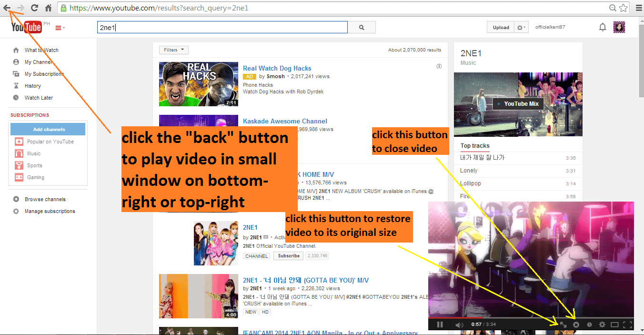
Task: Go to Watch Later in sidebar
Action: pyautogui.click(x=39, y=98)
